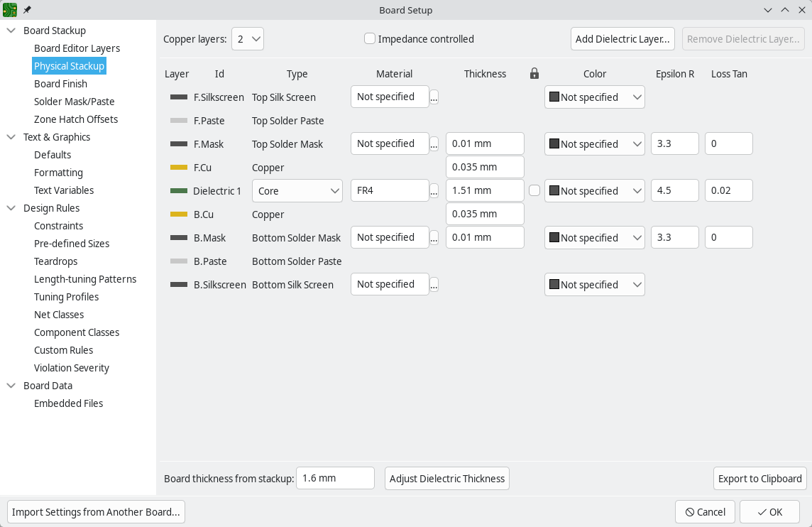Click Adjust Dielectric Thickness button
The image size is (812, 527).
point(446,479)
